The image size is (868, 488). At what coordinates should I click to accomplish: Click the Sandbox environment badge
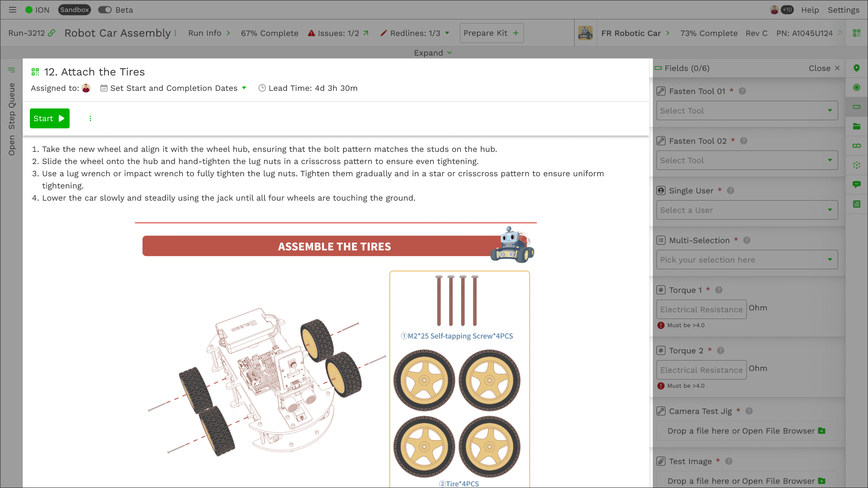75,10
